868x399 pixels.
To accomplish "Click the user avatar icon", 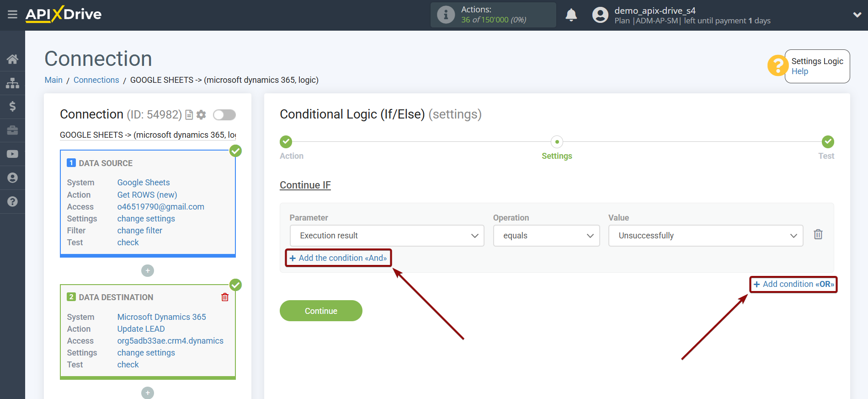I will (600, 15).
